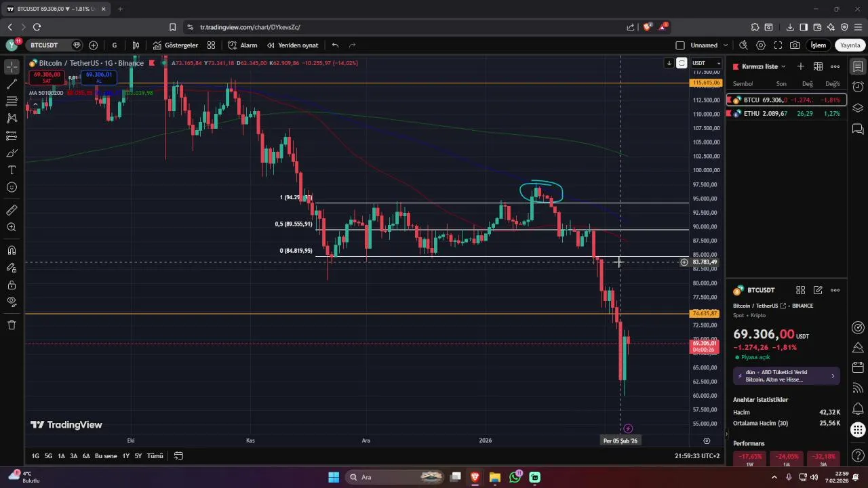
Task: Open go-to-date calendar icon in bottom bar
Action: pos(179,456)
